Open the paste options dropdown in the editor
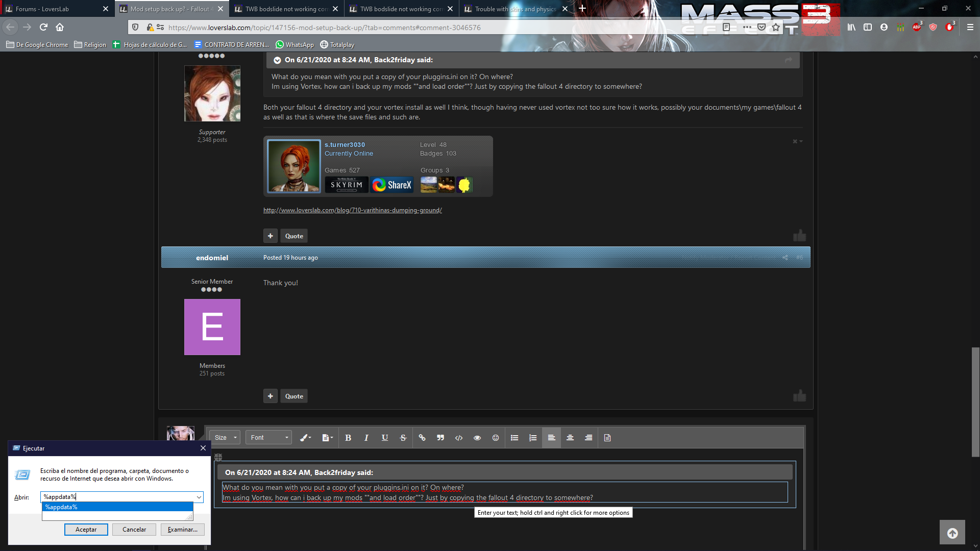Screen dimensions: 980x551 click(327, 438)
